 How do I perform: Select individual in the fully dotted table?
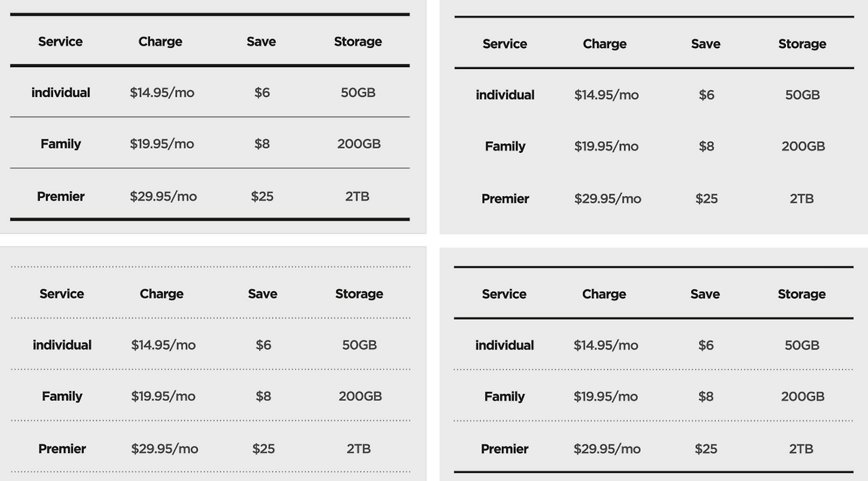[x=62, y=345]
